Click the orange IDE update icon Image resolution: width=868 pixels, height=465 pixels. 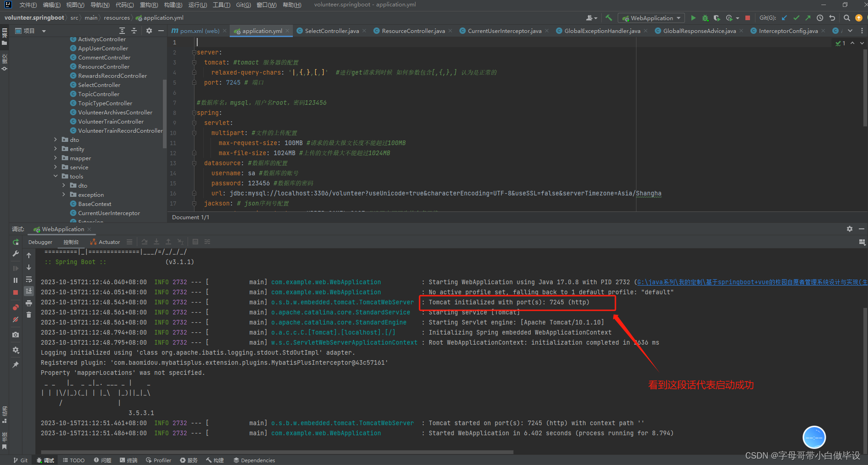[859, 18]
